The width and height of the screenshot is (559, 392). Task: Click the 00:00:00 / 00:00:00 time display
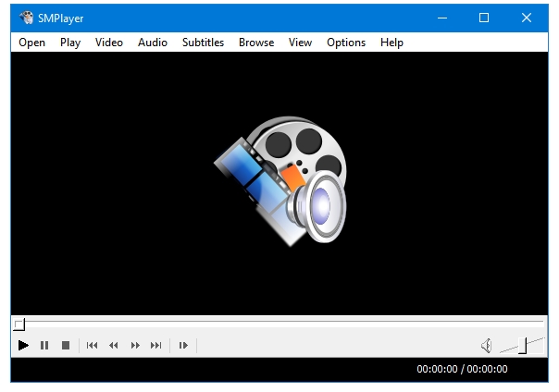462,369
